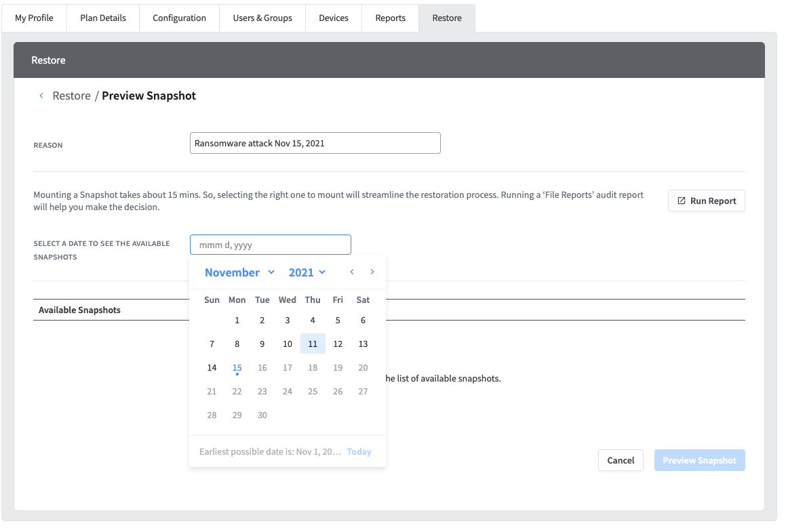The image size is (786, 532).
Task: Focus the snapshot date input field
Action: point(270,245)
